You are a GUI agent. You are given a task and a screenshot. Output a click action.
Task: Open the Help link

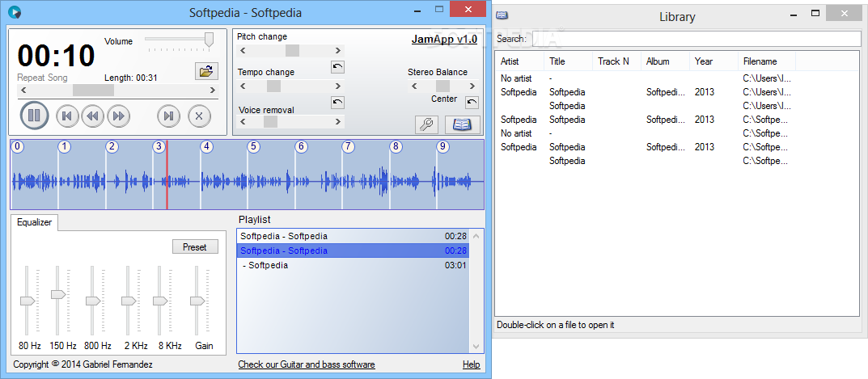(x=471, y=364)
